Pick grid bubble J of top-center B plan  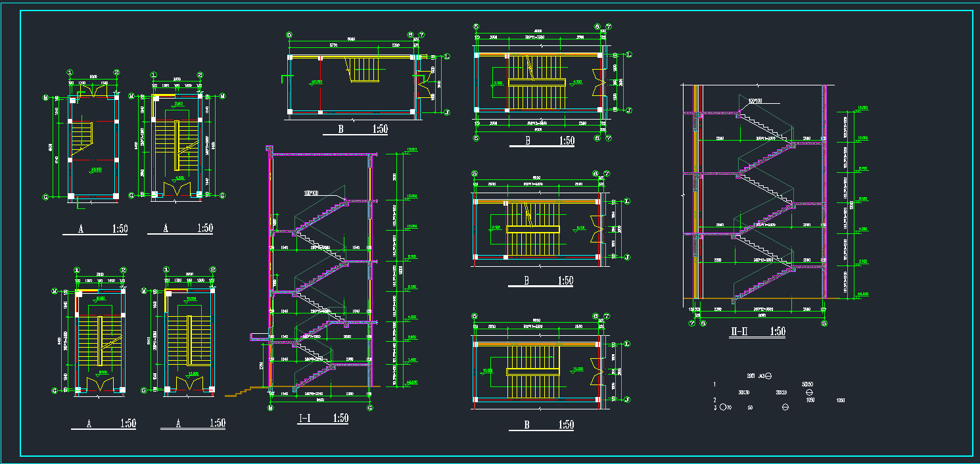[x=446, y=112]
